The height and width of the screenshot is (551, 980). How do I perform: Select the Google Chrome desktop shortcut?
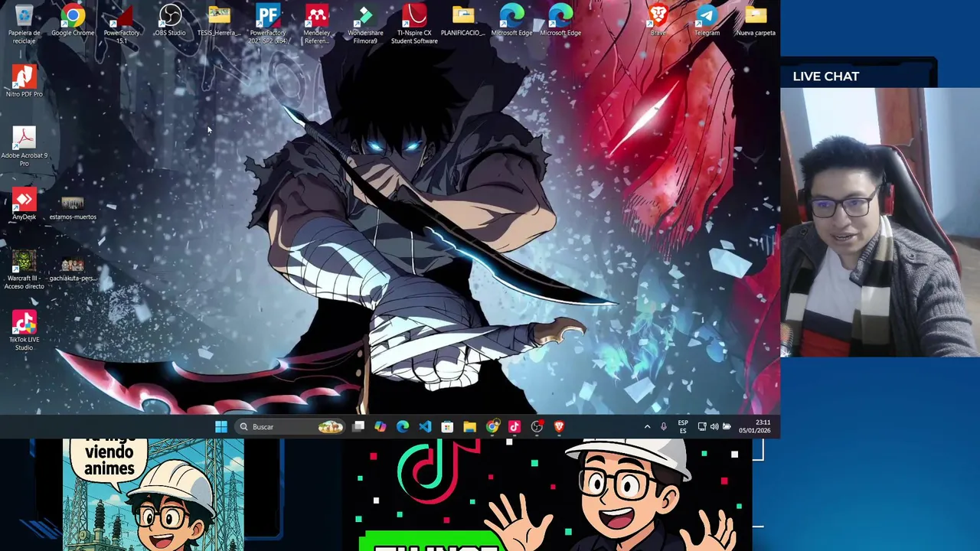(x=73, y=21)
